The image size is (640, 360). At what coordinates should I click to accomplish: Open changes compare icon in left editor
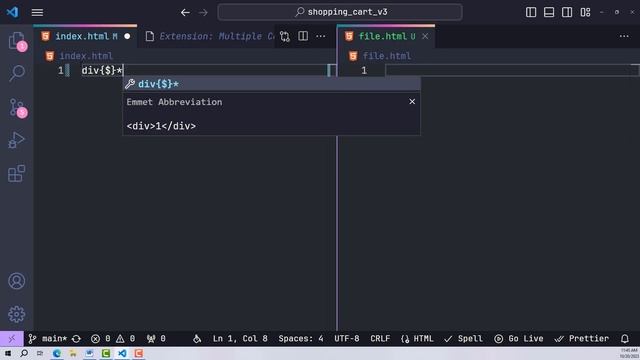[285, 36]
